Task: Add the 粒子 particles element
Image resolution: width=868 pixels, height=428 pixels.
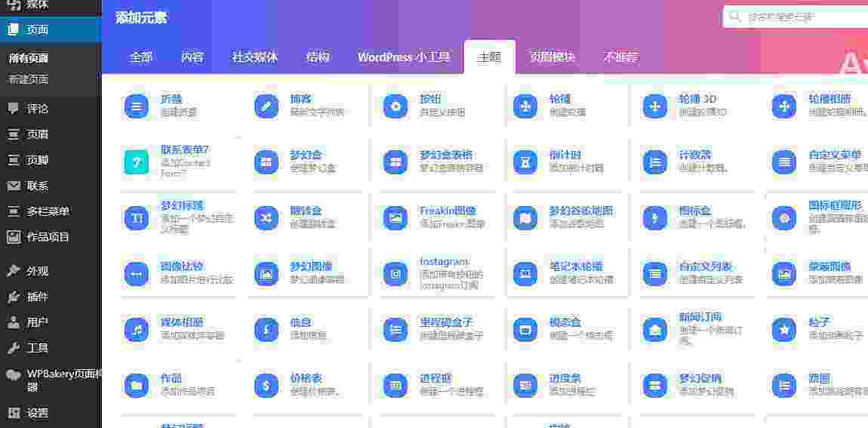Action: click(818, 329)
